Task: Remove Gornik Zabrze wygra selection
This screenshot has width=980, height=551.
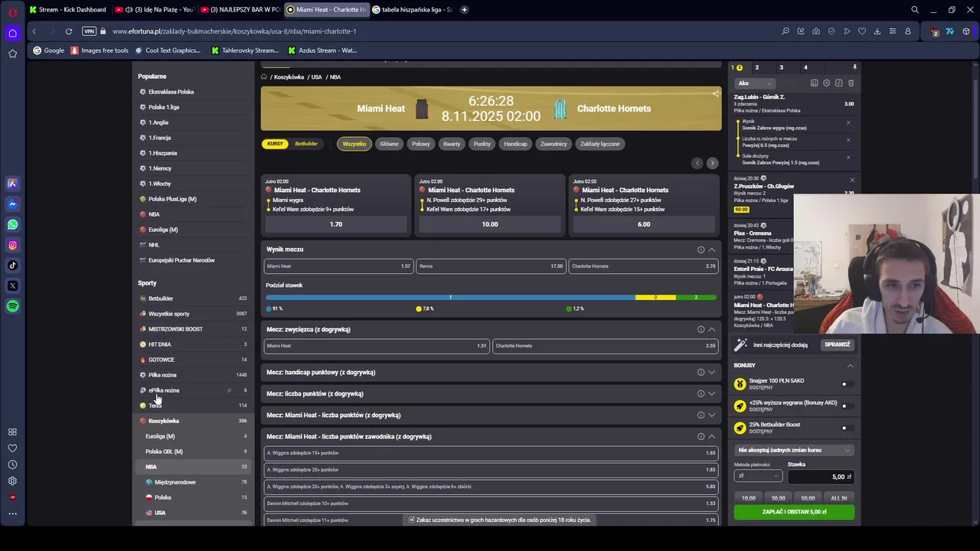Action: coord(848,122)
